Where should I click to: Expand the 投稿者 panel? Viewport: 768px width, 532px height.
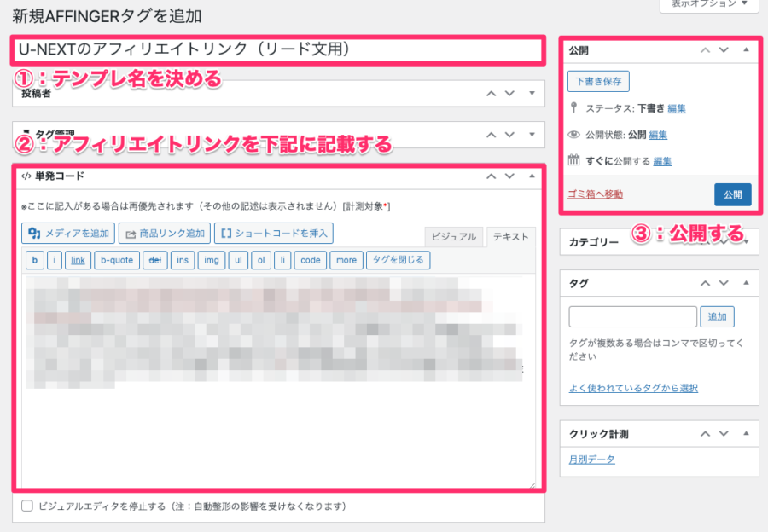pyautogui.click(x=532, y=94)
